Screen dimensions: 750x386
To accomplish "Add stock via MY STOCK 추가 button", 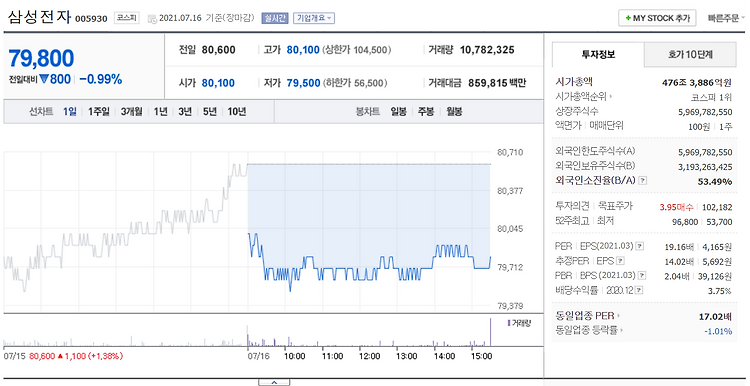I will tap(657, 18).
